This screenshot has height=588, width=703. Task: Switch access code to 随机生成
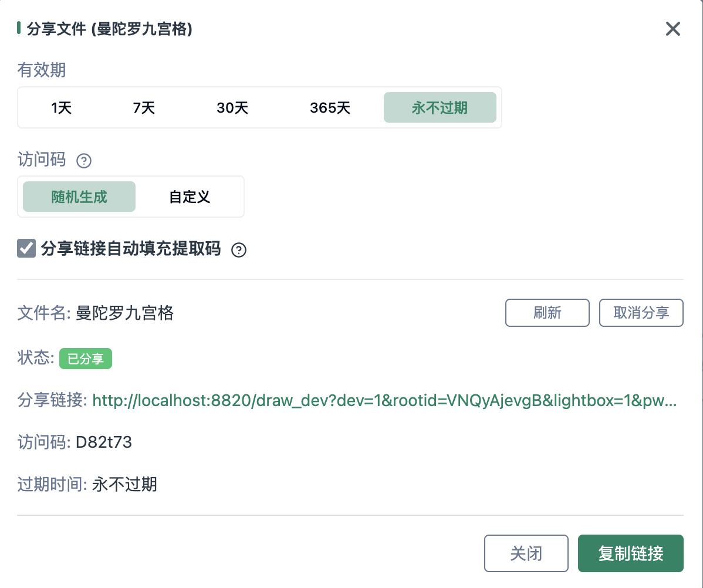click(79, 197)
